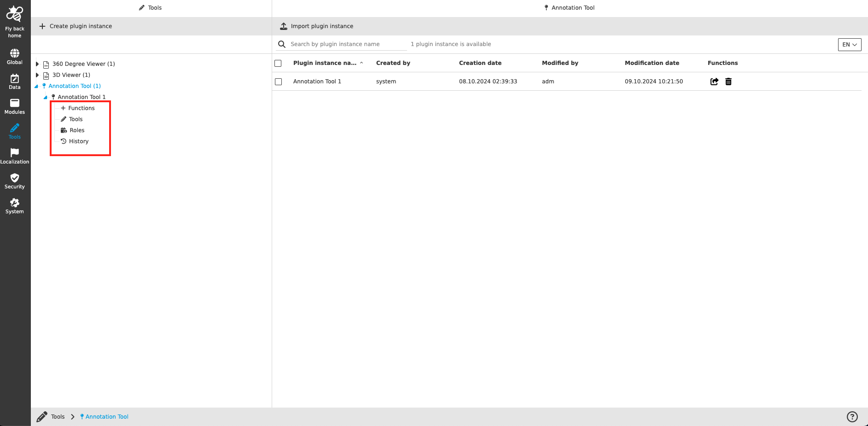Screen dimensions: 868x426
Task: Open Annotation Tool from the breadcrumb
Action: [x=107, y=416]
